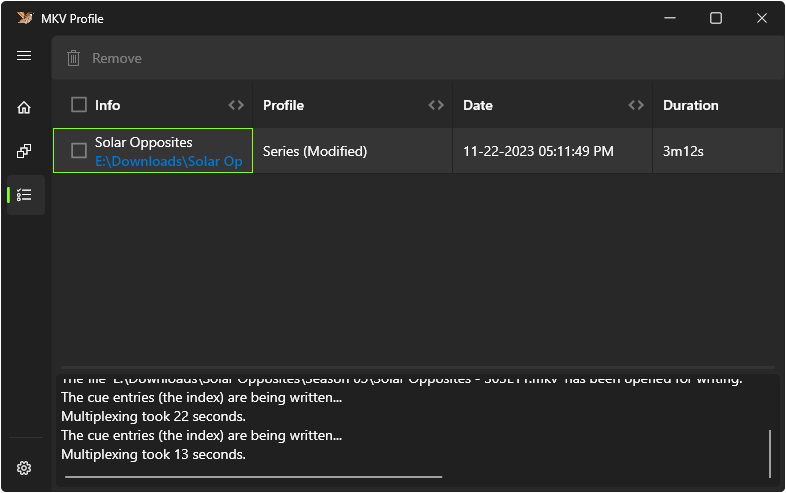Select the history list icon in sidebar
The height and width of the screenshot is (493, 786).
coord(24,195)
